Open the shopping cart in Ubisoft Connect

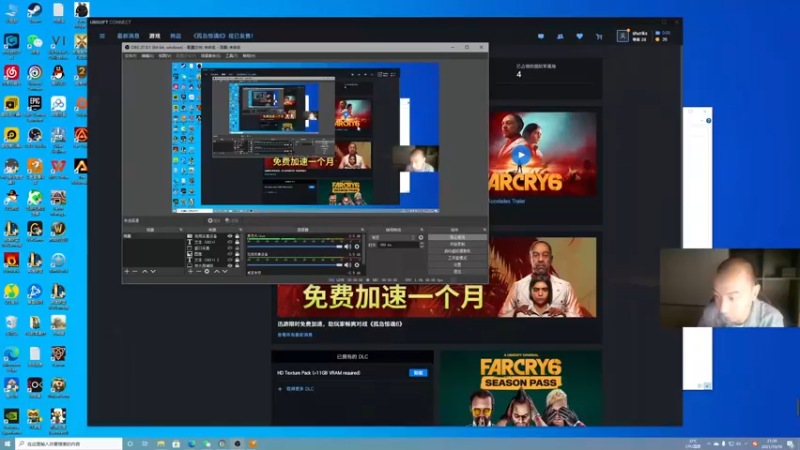[x=599, y=36]
